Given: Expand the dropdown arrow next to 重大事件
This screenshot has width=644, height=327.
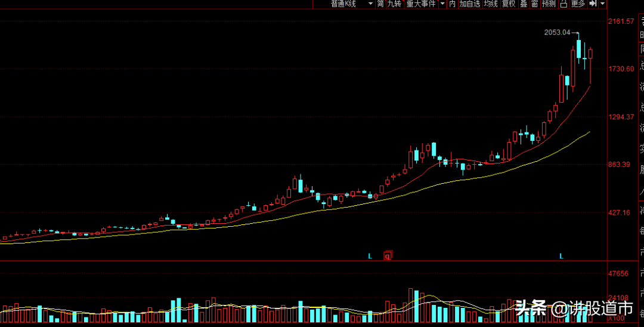Looking at the screenshot, I should click(x=442, y=4).
